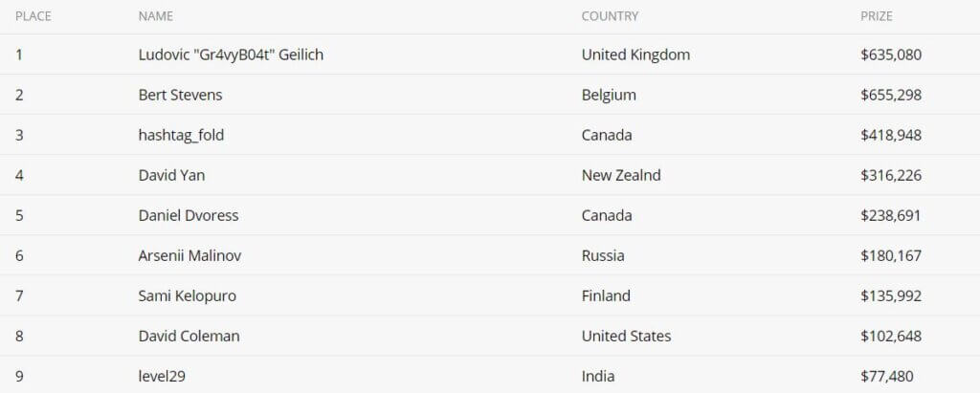Select the Belgium country cell
The width and height of the screenshot is (980, 393).
609,95
